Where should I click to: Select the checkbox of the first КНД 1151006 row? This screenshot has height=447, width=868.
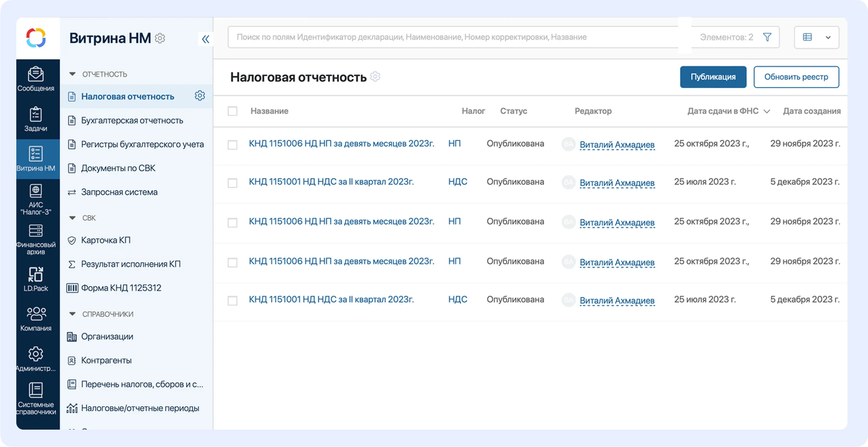(233, 144)
